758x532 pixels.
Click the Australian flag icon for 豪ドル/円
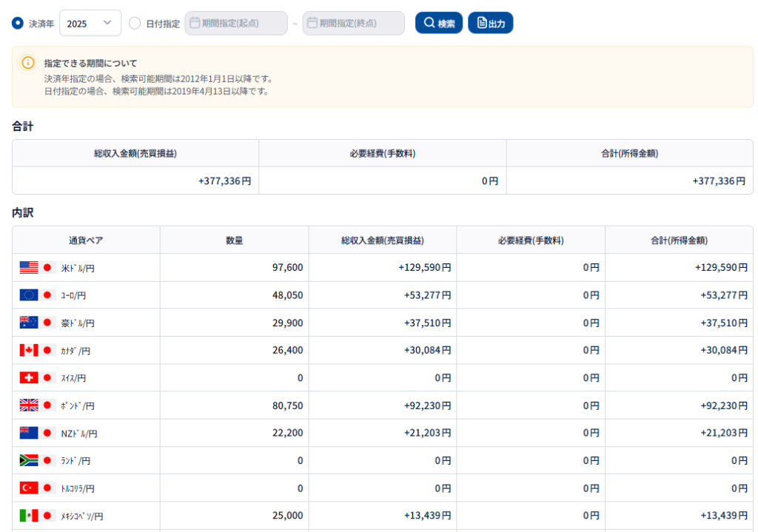pyautogui.click(x=29, y=323)
